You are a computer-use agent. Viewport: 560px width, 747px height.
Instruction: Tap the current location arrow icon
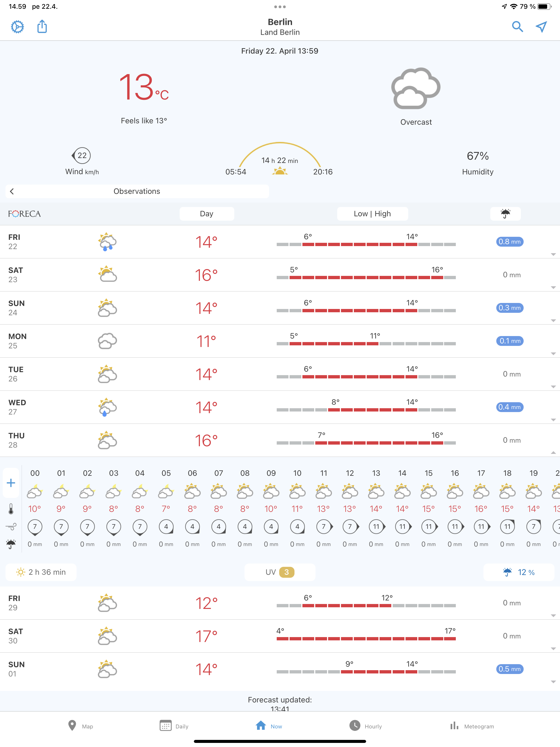coord(541,26)
